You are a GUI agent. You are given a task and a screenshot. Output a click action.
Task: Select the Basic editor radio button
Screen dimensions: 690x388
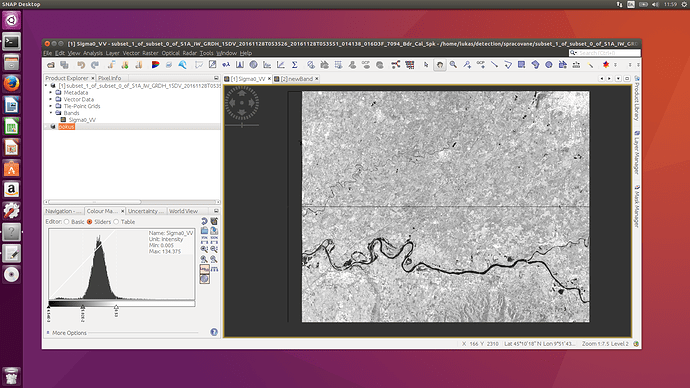coord(66,222)
